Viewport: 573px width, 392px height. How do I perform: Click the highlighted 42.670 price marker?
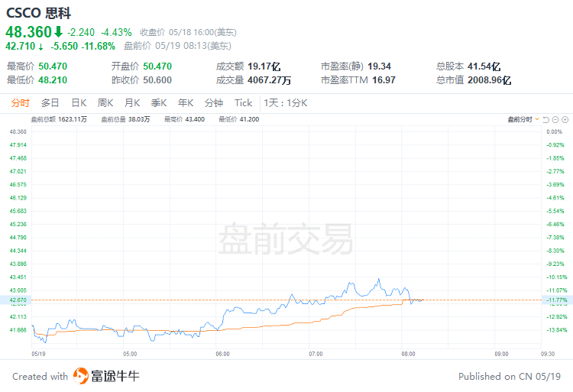click(x=15, y=300)
